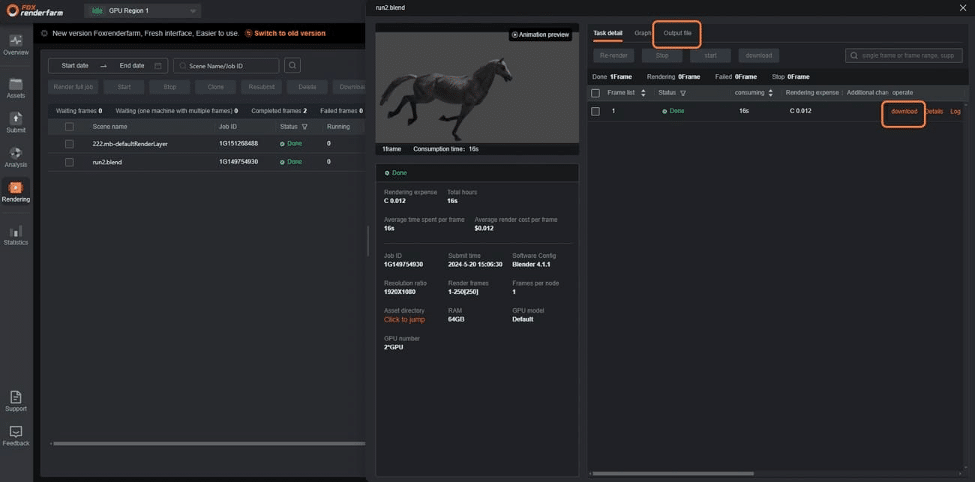Viewport: 977px width, 483px height.
Task: Click the grey download button in the Task detail toolbar
Action: tap(759, 55)
